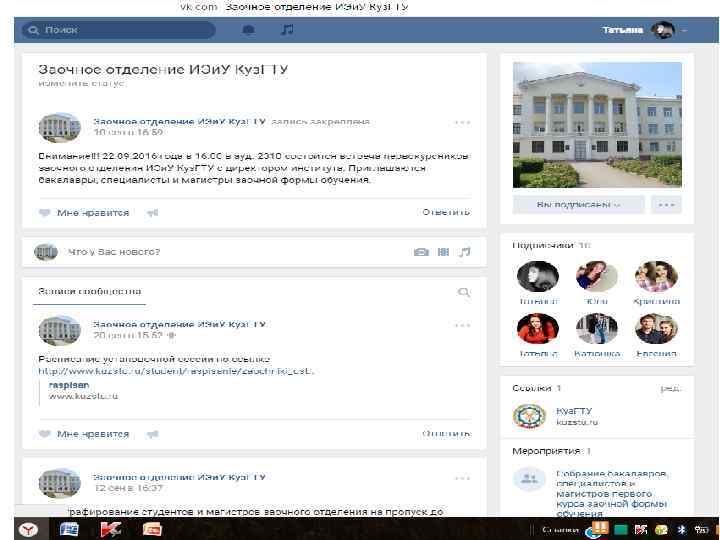The height and width of the screenshot is (540, 720).
Task: Open the three-dot actions button under group photo
Action: pos(666,205)
